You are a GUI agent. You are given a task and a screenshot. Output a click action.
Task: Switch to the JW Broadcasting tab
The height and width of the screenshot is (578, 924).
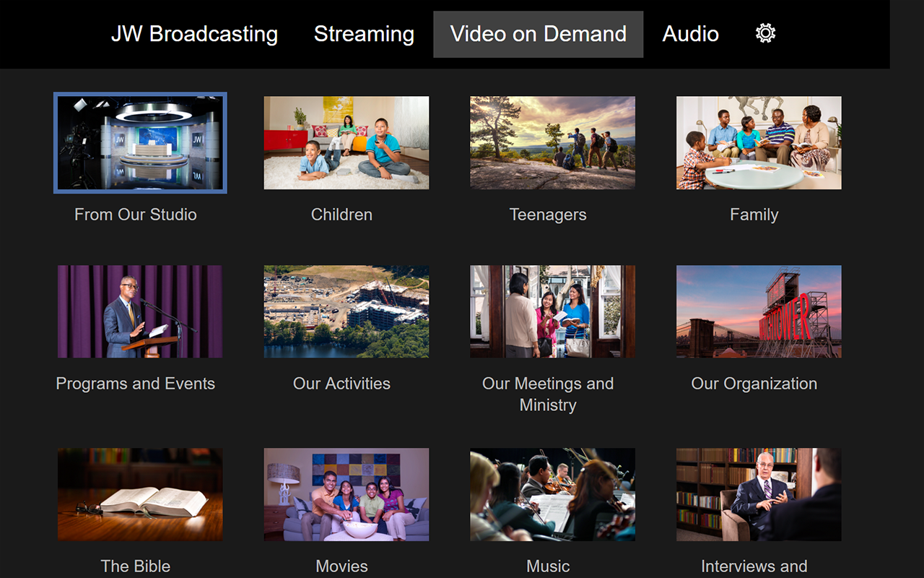click(x=195, y=34)
